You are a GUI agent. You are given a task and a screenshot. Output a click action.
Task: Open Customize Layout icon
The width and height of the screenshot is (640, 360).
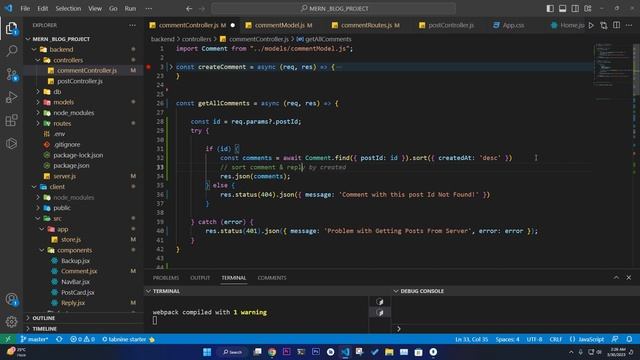[588, 9]
